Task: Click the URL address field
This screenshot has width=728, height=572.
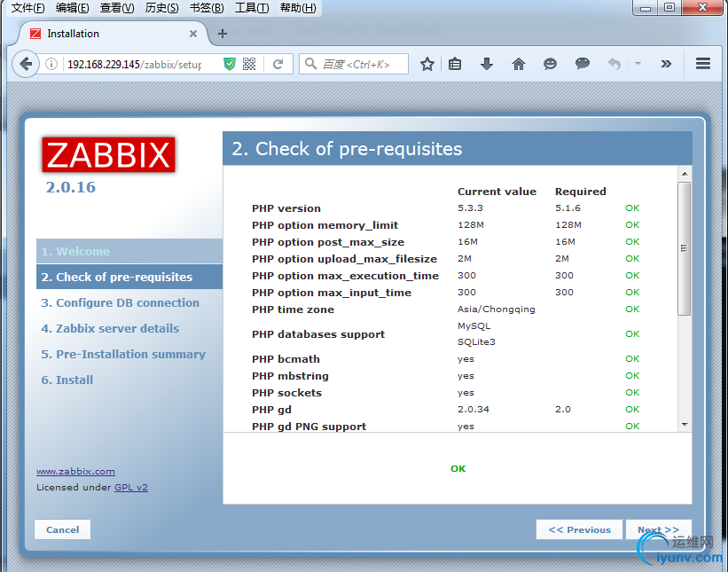Action: pyautogui.click(x=135, y=64)
